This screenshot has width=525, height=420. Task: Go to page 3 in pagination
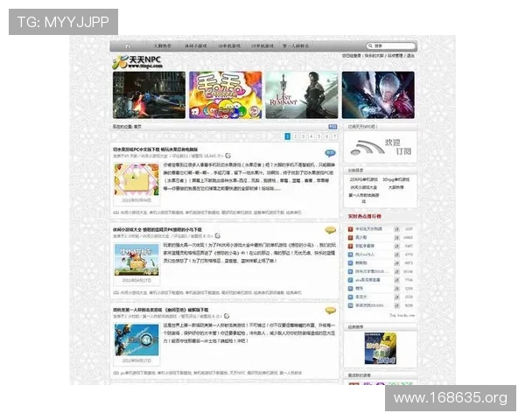coord(303,136)
